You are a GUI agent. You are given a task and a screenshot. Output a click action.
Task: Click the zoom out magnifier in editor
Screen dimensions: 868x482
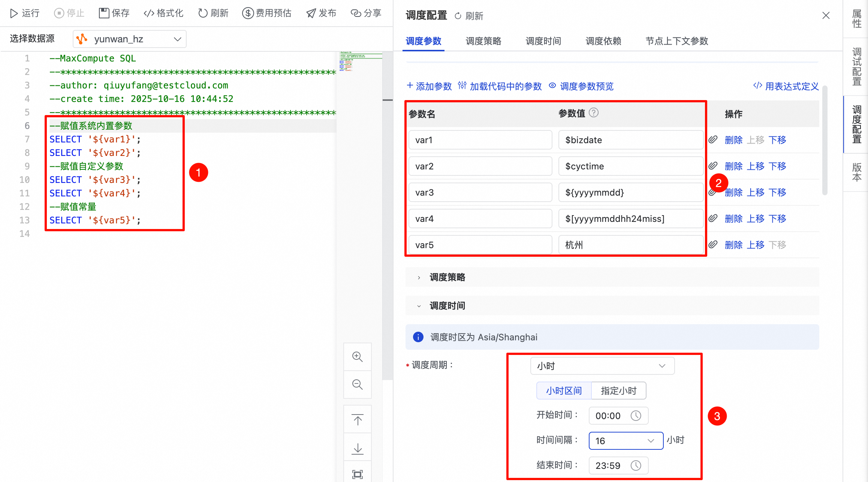tap(358, 385)
